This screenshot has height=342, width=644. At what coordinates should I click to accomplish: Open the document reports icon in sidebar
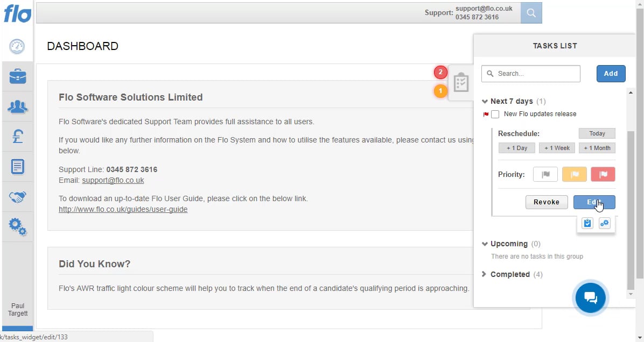point(17,167)
